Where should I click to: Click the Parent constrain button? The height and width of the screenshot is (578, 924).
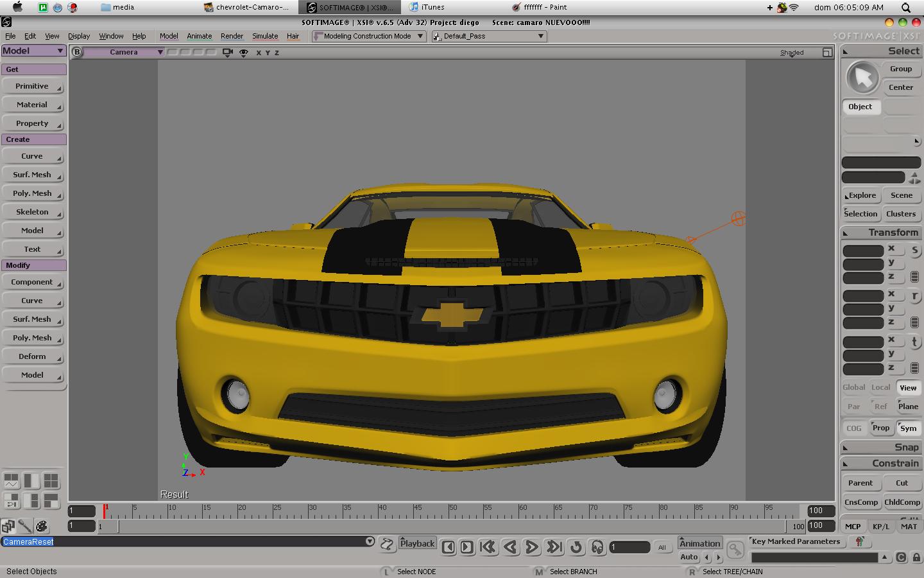coord(860,483)
